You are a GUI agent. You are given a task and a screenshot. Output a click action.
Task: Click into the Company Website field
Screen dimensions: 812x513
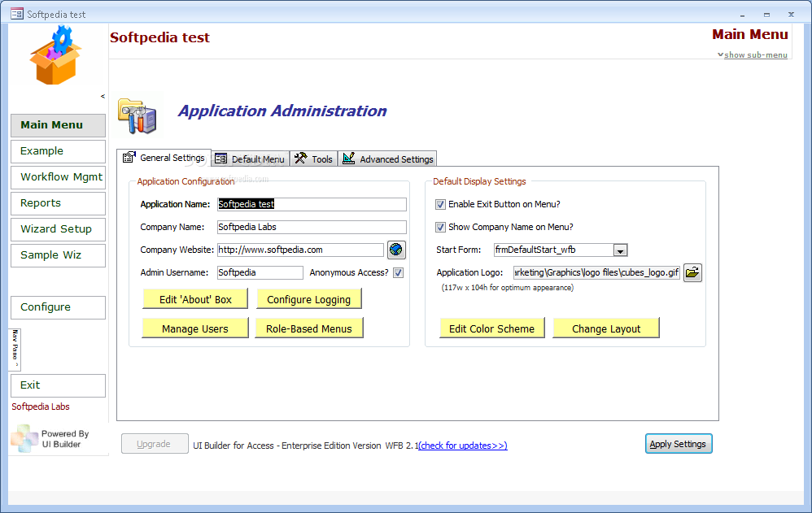pyautogui.click(x=300, y=250)
